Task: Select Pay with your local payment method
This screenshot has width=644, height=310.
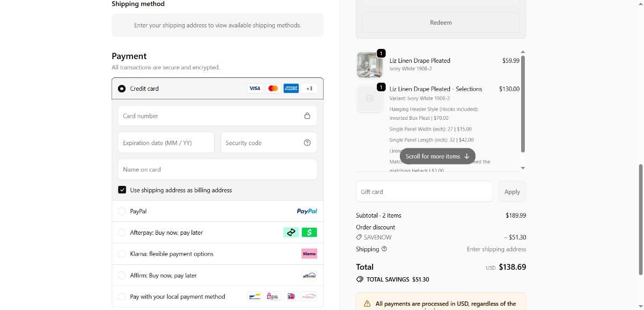Action: point(122,297)
